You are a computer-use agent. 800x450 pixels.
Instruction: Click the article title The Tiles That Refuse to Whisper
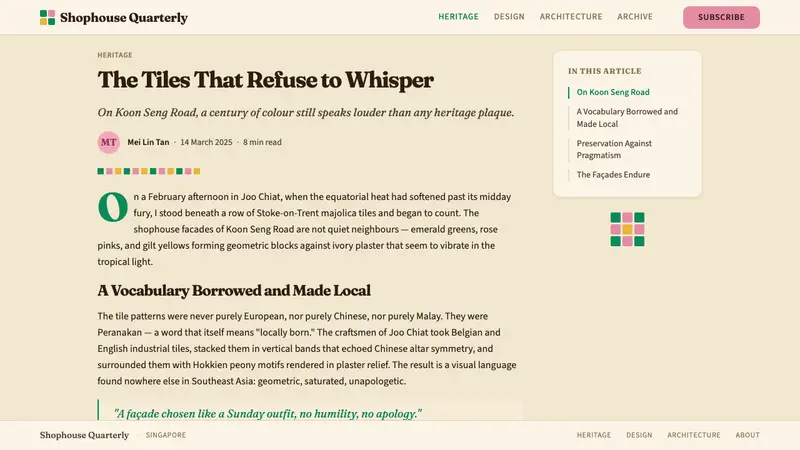265,80
